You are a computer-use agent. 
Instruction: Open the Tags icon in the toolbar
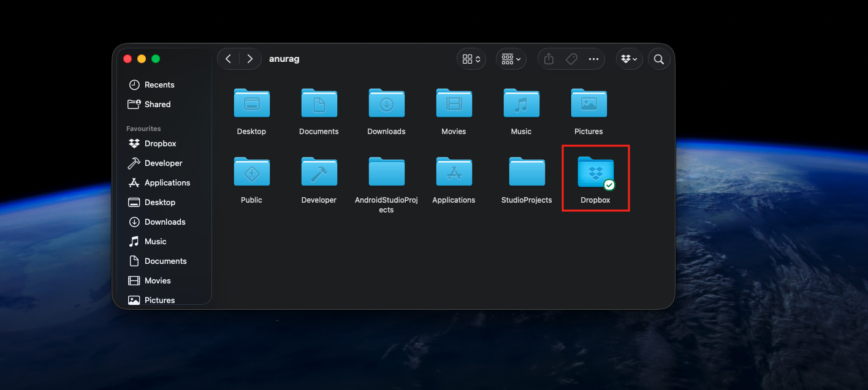click(x=571, y=59)
